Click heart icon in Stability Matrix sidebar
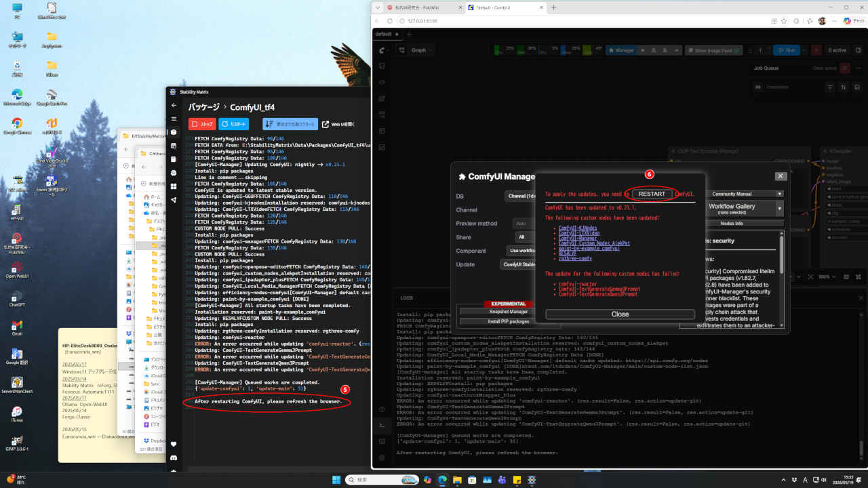Viewport: 868px width, 488px height. pos(174,444)
